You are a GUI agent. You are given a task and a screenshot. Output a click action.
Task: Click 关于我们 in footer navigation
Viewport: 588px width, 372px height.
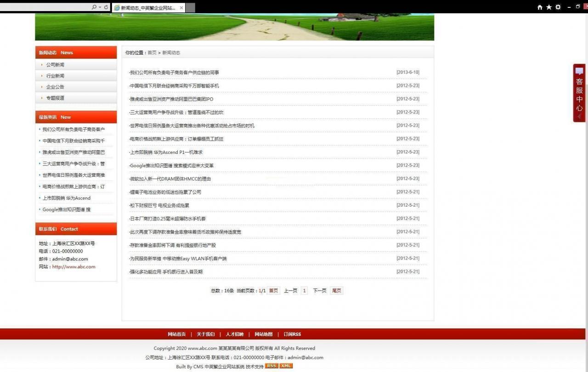coord(206,334)
